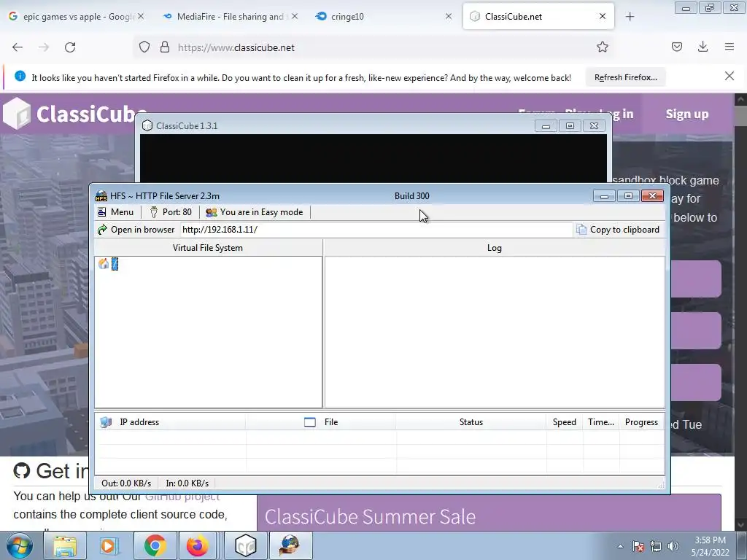Toggle 'You are in Easy mode'
The width and height of the screenshot is (747, 560).
pos(255,212)
